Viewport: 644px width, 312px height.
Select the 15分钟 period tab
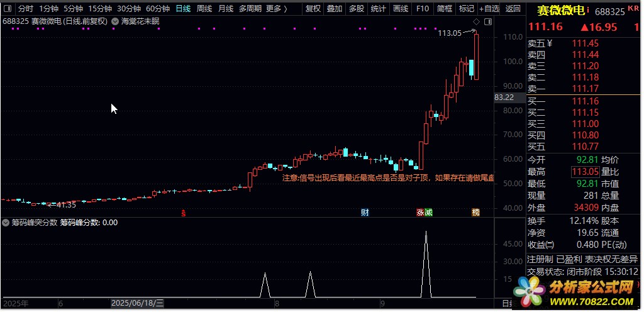tap(100, 8)
